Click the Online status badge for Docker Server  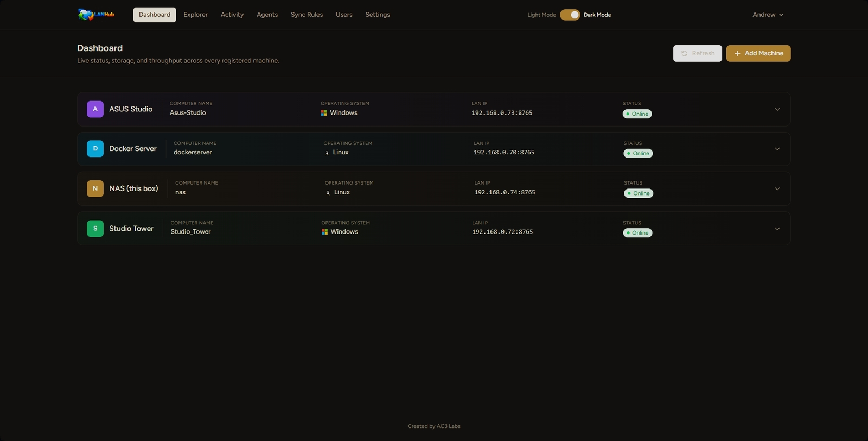(x=638, y=154)
